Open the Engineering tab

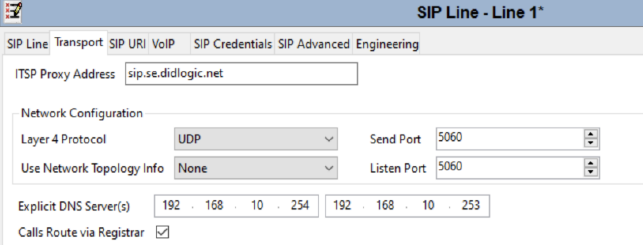click(x=387, y=44)
